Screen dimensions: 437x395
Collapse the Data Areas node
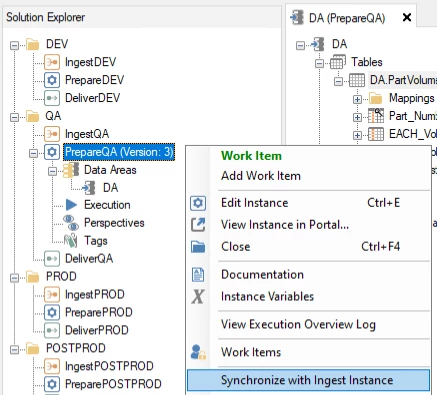pyautogui.click(x=52, y=171)
